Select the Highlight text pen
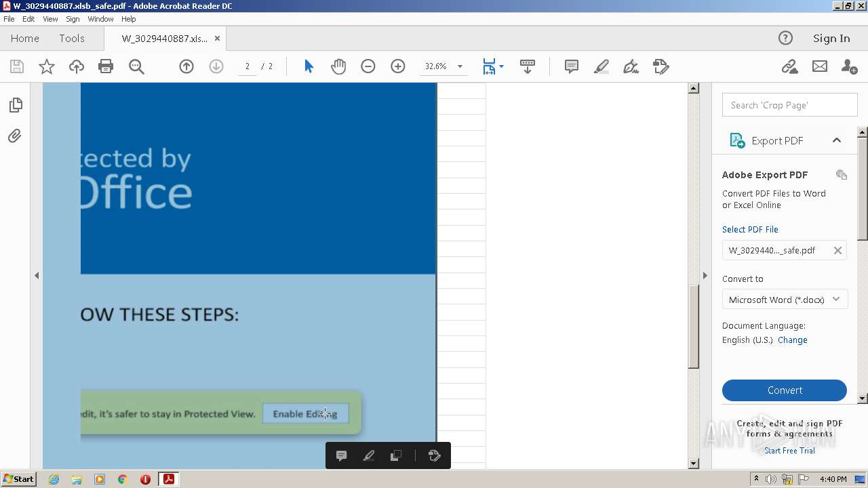This screenshot has width=868, height=488. point(601,66)
